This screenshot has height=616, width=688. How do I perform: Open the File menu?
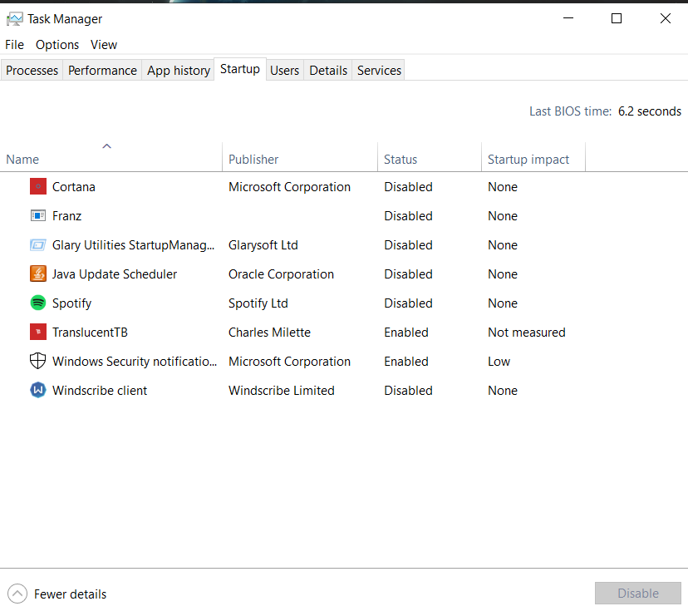[x=14, y=45]
